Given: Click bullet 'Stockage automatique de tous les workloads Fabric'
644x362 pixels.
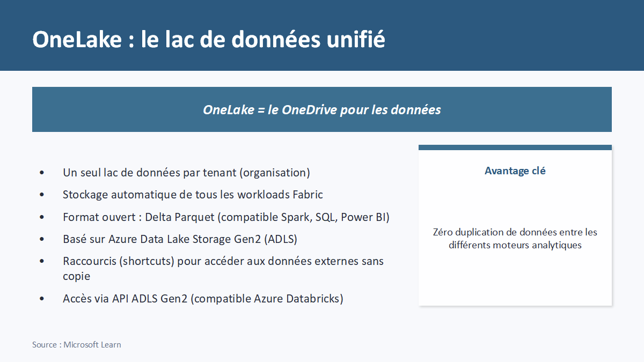Looking at the screenshot, I should point(193,194).
